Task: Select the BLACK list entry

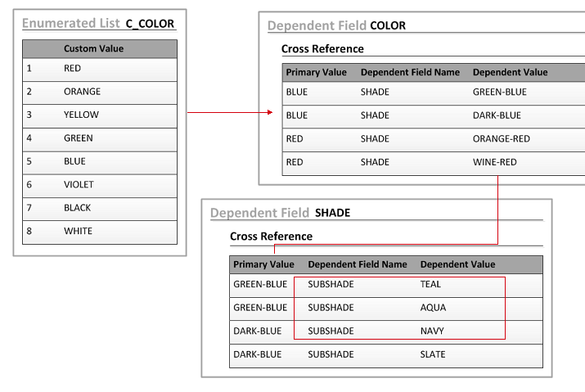Action: pyautogui.click(x=78, y=208)
